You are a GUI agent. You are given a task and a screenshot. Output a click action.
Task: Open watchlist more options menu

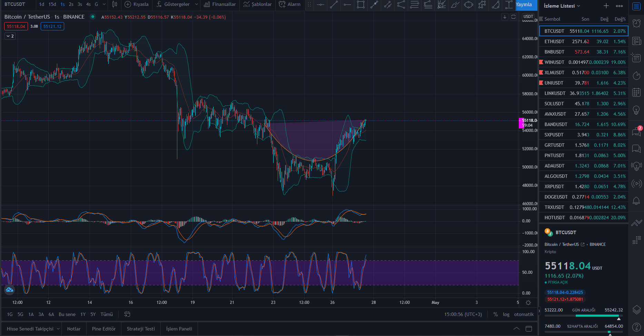620,6
